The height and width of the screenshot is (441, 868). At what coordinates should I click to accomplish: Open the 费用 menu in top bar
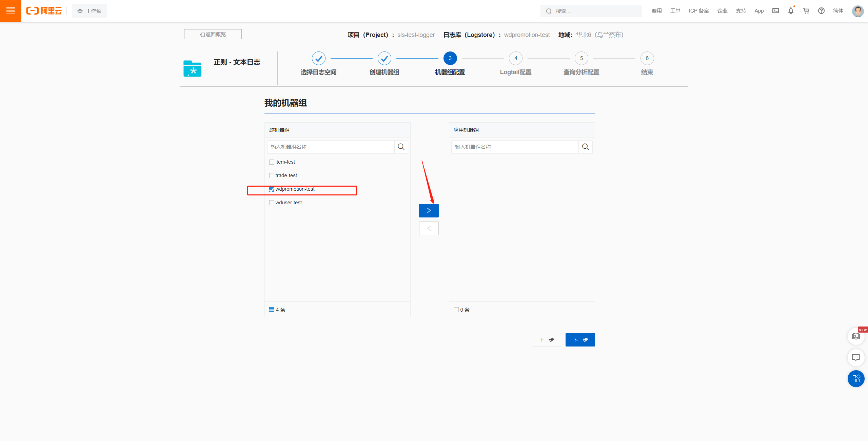[x=656, y=11]
